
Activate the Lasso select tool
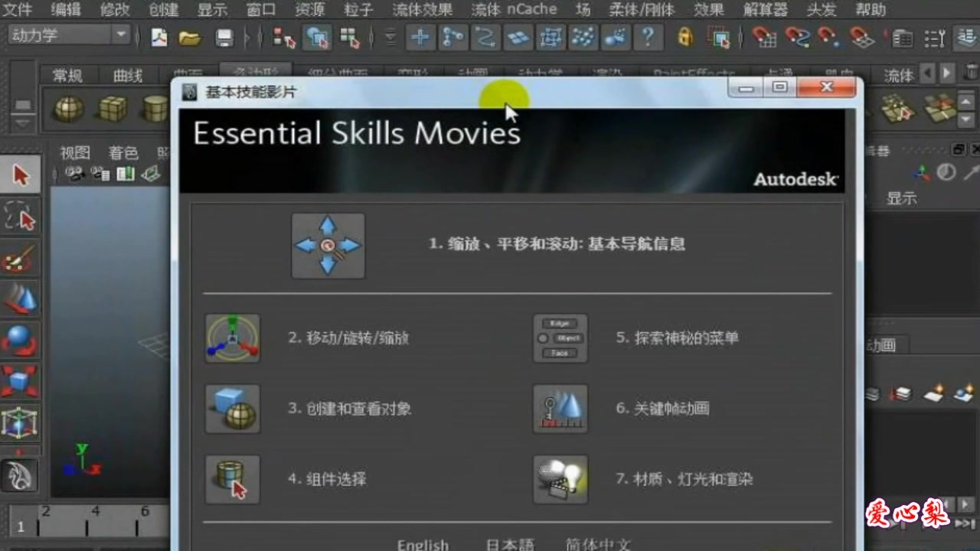pyautogui.click(x=20, y=217)
